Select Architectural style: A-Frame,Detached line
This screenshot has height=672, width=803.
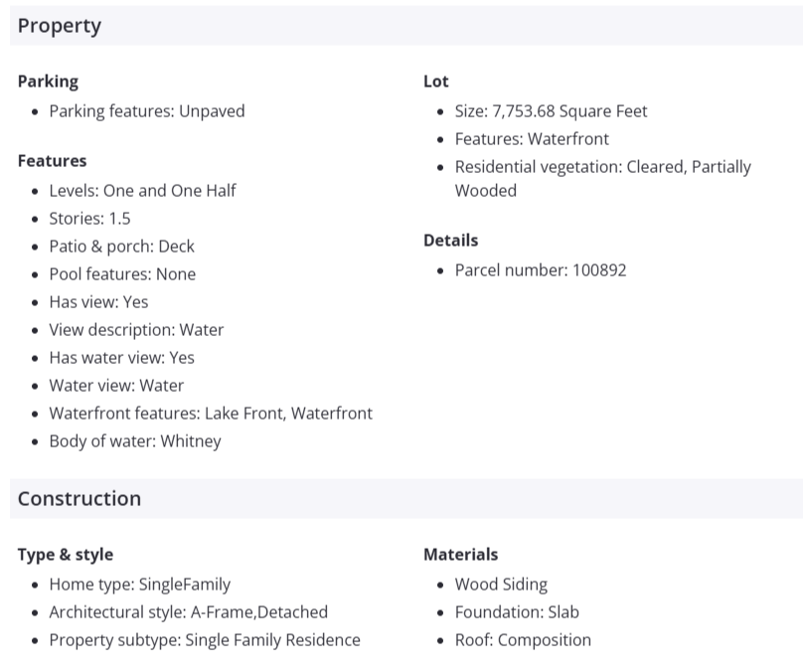click(x=188, y=612)
